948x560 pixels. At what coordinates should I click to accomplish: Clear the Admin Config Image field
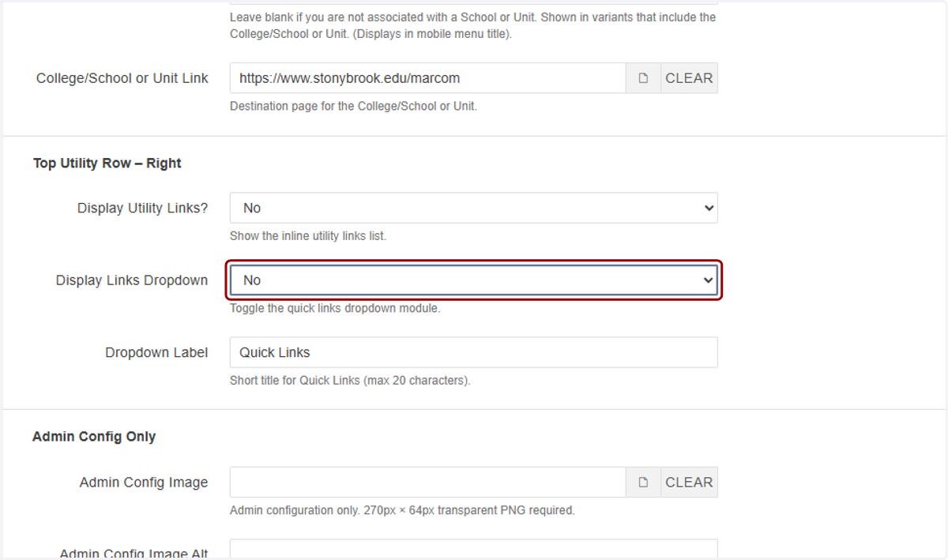[x=689, y=483]
